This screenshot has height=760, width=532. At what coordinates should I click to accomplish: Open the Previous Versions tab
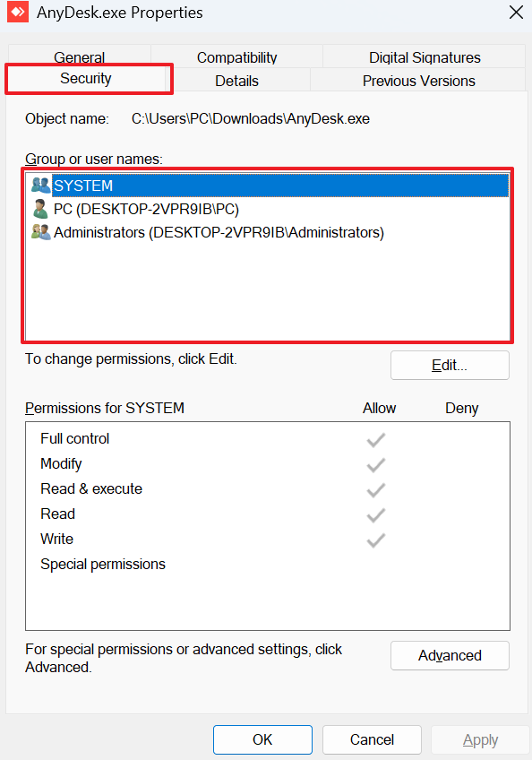418,80
